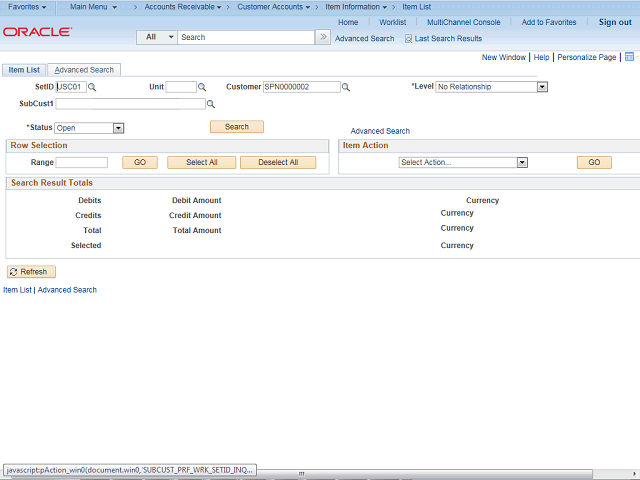Click Personalize Page link
The height and width of the screenshot is (480, 640).
(587, 57)
